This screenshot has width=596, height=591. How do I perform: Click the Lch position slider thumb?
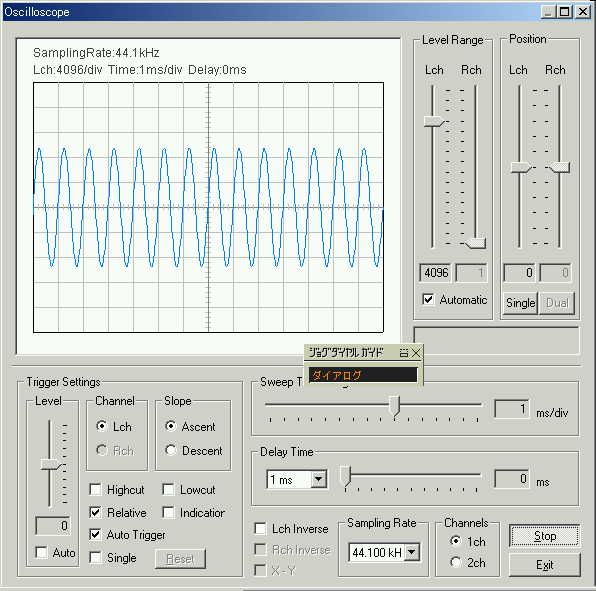click(521, 167)
